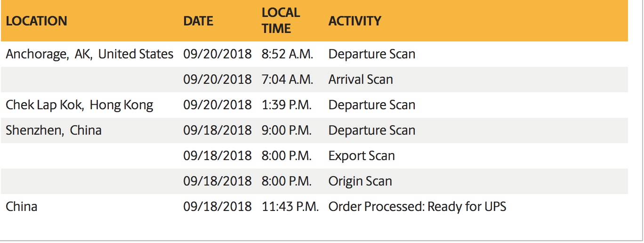Select the 9:00 P.M. time entry

pos(286,130)
